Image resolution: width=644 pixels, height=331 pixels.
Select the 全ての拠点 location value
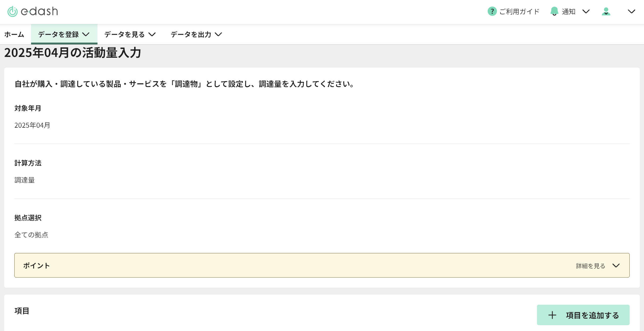31,235
